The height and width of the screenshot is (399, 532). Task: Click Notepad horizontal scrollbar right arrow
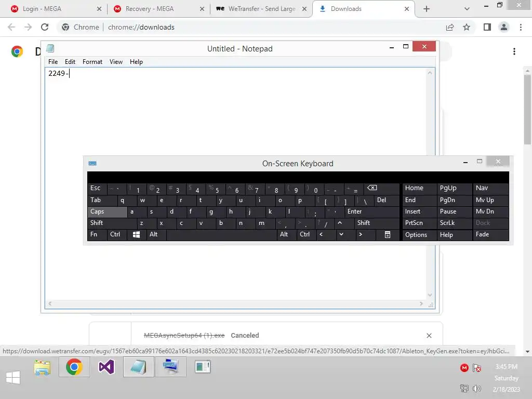(x=421, y=303)
